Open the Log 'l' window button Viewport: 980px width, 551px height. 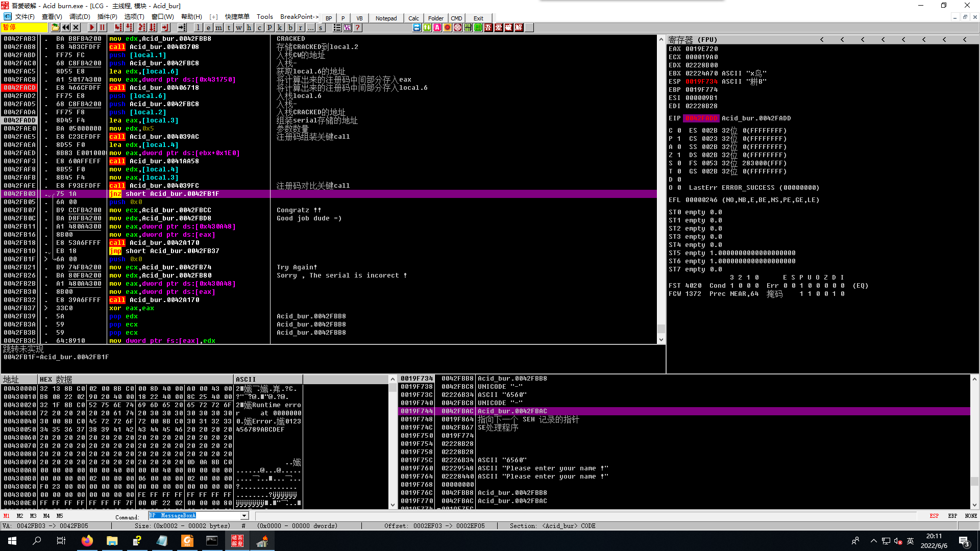pos(198,28)
